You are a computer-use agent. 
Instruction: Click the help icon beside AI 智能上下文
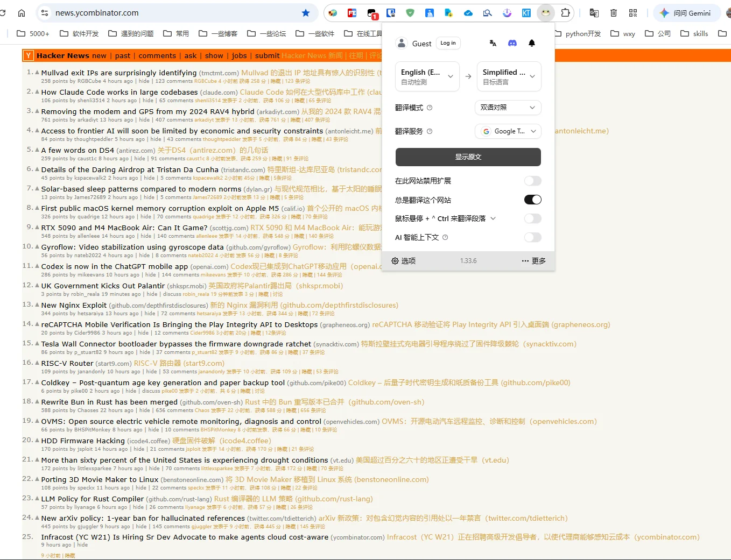pyautogui.click(x=445, y=237)
